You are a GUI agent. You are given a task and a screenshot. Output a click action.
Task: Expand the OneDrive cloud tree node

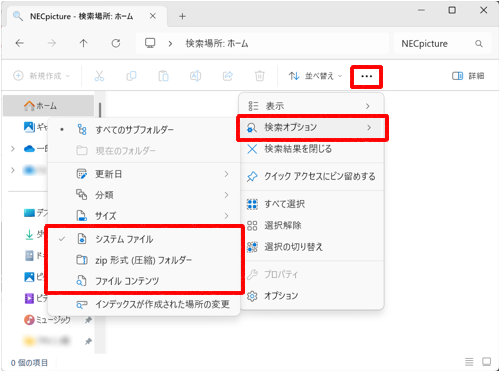(13, 149)
